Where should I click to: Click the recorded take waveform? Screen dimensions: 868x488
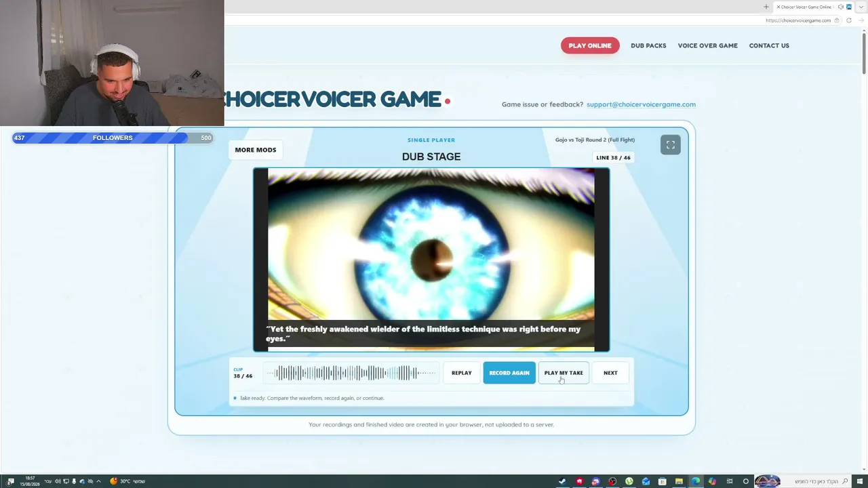351,373
